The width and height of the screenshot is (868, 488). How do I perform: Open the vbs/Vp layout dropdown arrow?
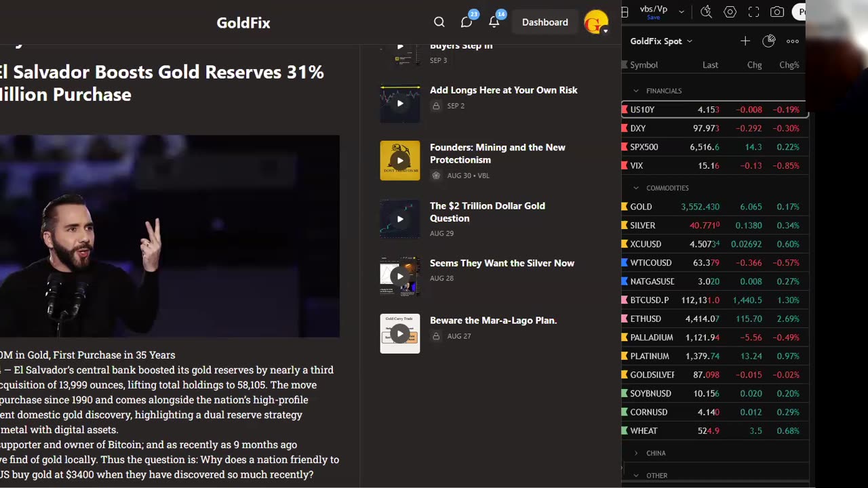click(x=682, y=12)
